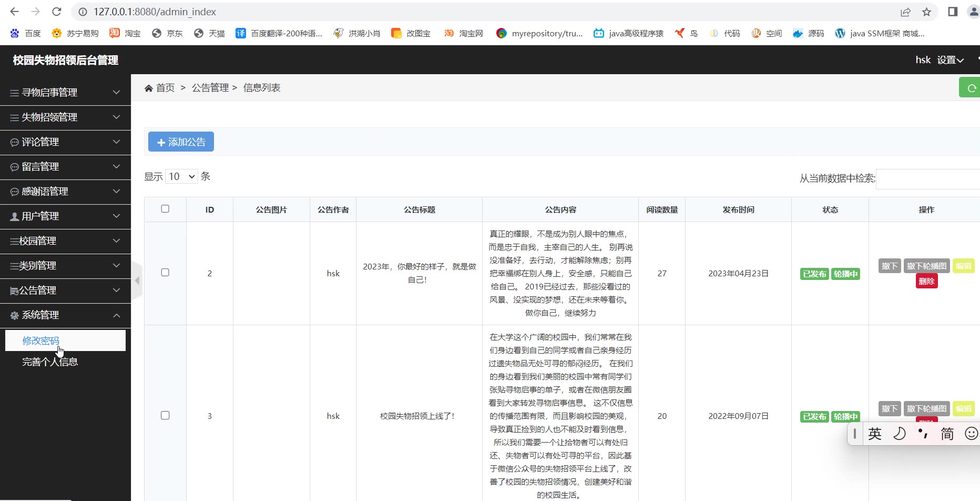Select 完善个人信息 in the sidebar submenu

50,362
